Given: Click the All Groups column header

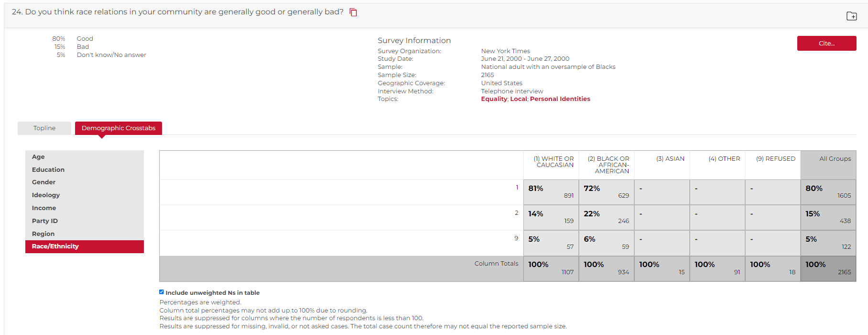Looking at the screenshot, I should pyautogui.click(x=835, y=159).
